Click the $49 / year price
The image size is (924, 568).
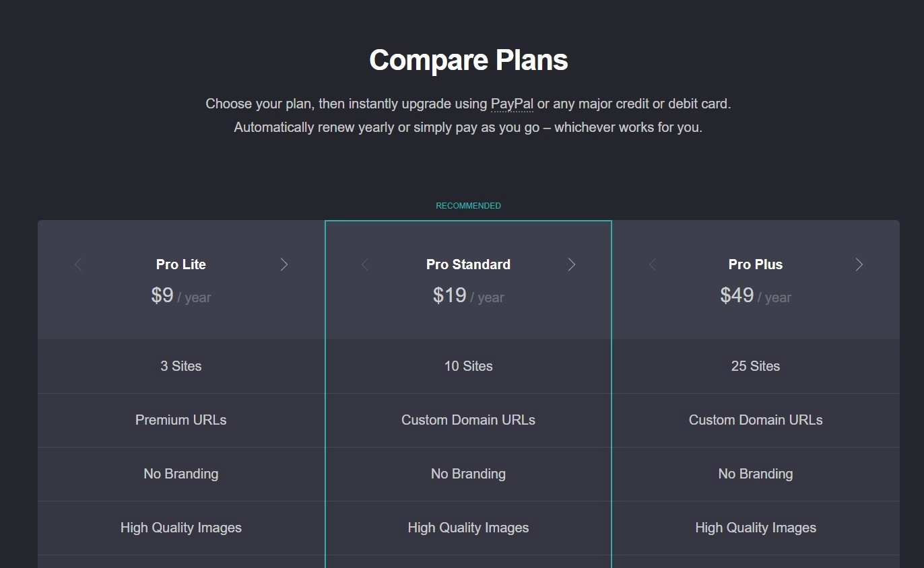click(756, 296)
